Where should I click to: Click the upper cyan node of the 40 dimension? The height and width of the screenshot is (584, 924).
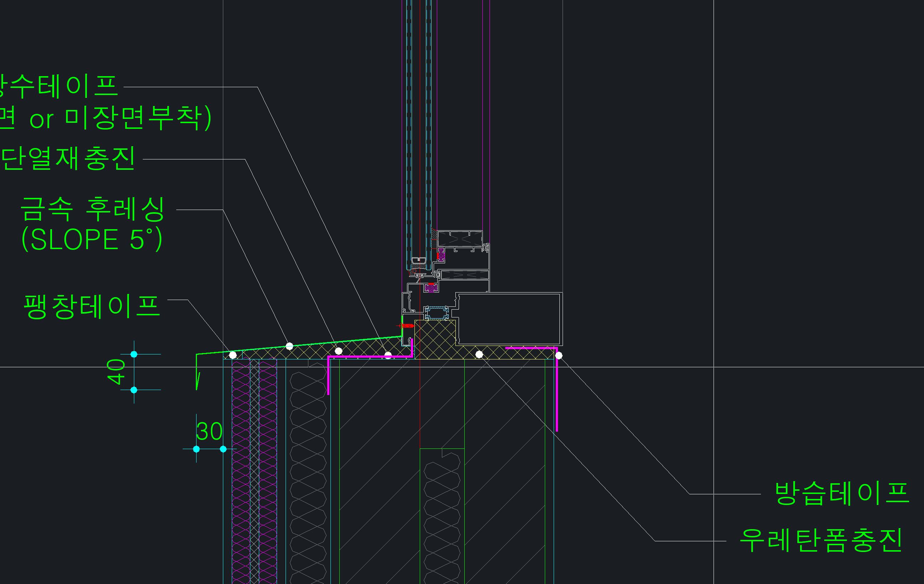(x=134, y=354)
